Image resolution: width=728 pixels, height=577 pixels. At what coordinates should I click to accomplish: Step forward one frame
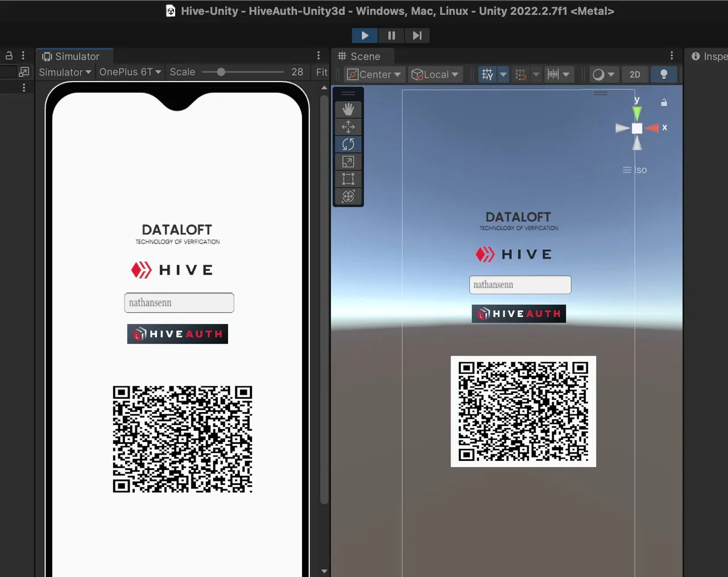[417, 35]
